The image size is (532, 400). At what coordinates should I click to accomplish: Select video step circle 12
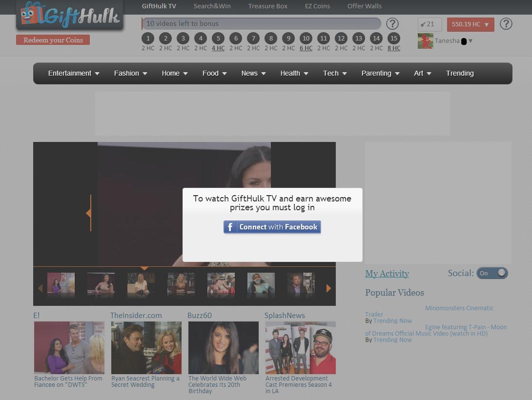[x=341, y=39]
